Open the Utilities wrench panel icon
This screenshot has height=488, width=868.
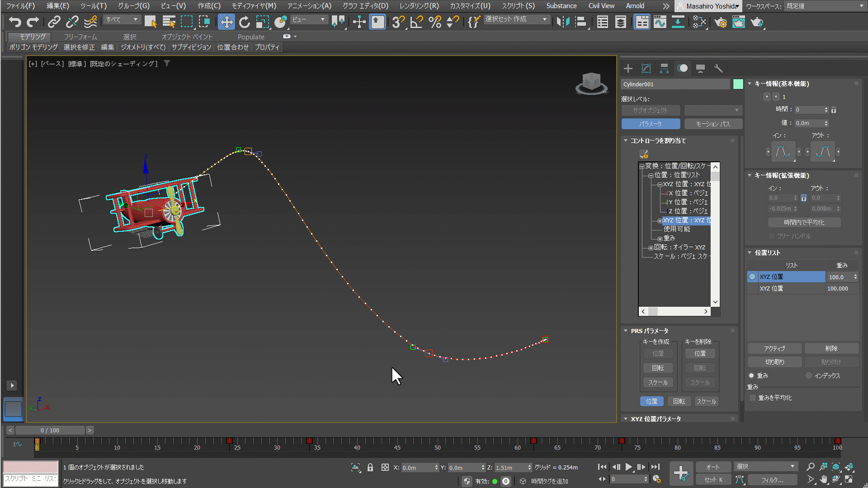pos(718,68)
